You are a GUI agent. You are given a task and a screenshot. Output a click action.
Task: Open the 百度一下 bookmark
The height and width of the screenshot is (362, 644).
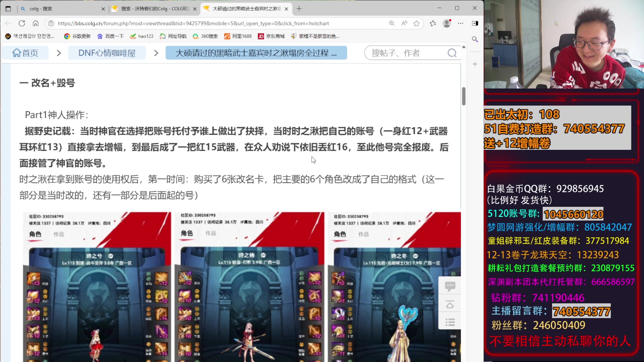click(x=110, y=36)
